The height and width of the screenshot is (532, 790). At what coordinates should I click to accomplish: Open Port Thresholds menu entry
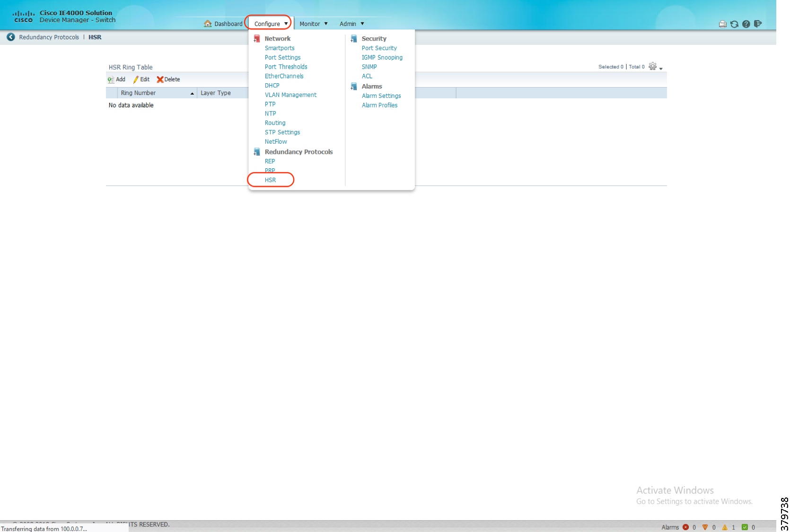click(286, 67)
